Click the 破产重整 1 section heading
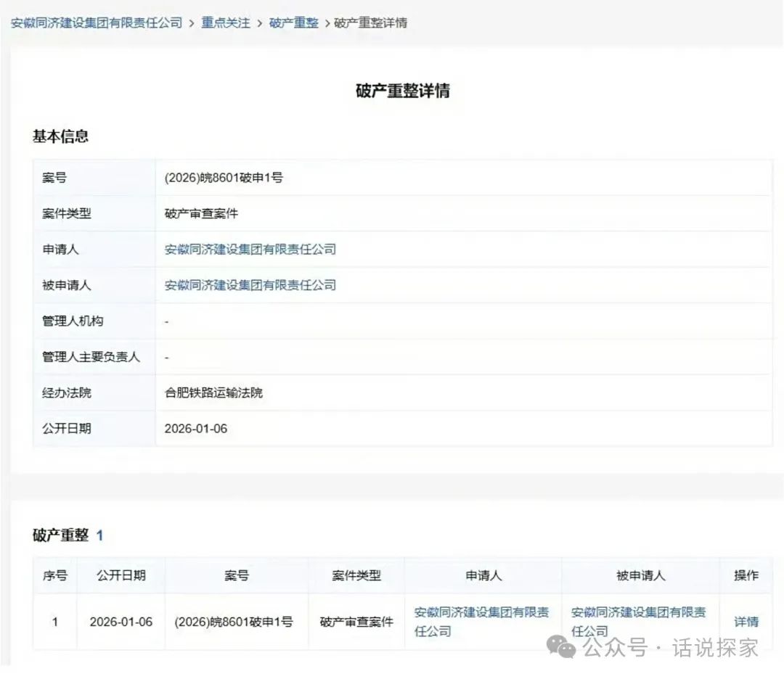 68,535
